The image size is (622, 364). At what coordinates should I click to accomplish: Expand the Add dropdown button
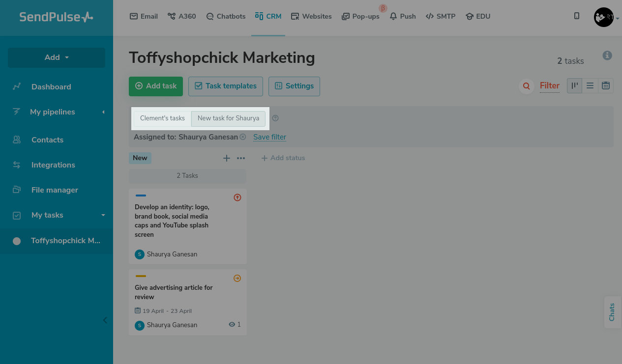click(x=57, y=57)
